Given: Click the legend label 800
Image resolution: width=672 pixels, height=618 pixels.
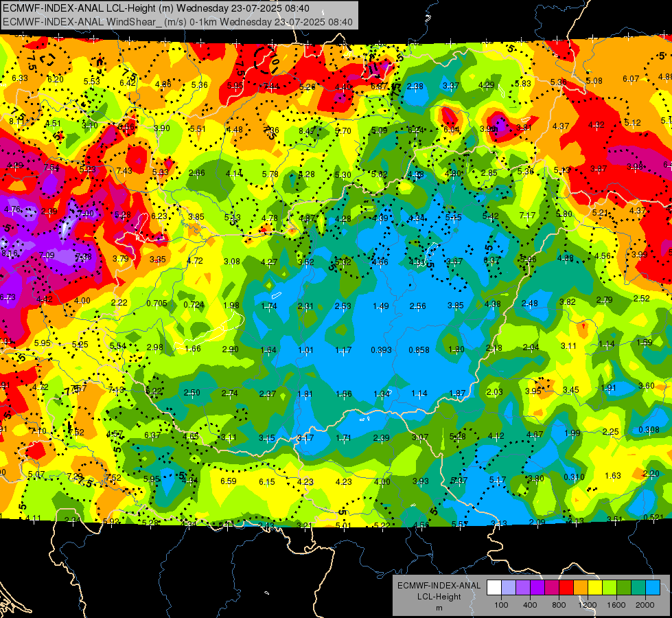Looking at the screenshot, I should 559,605.
